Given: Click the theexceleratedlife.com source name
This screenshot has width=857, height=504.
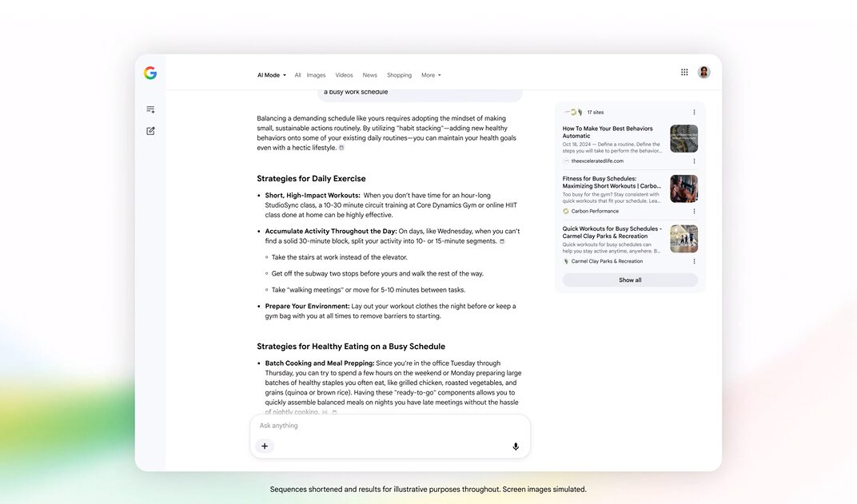Looking at the screenshot, I should [597, 161].
